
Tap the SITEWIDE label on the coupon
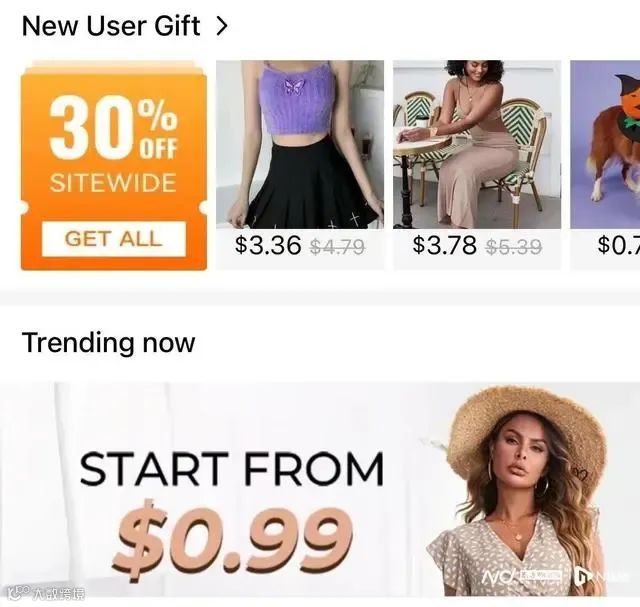pyautogui.click(x=113, y=182)
